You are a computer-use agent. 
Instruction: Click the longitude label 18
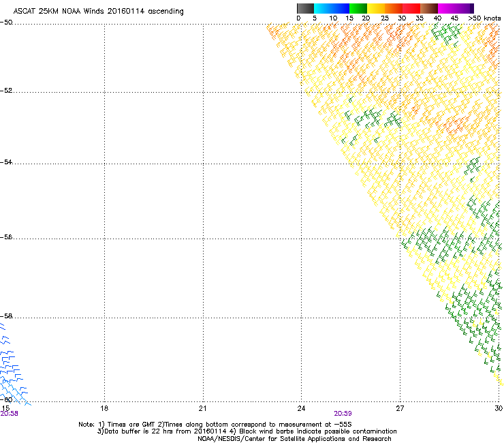coord(104,408)
